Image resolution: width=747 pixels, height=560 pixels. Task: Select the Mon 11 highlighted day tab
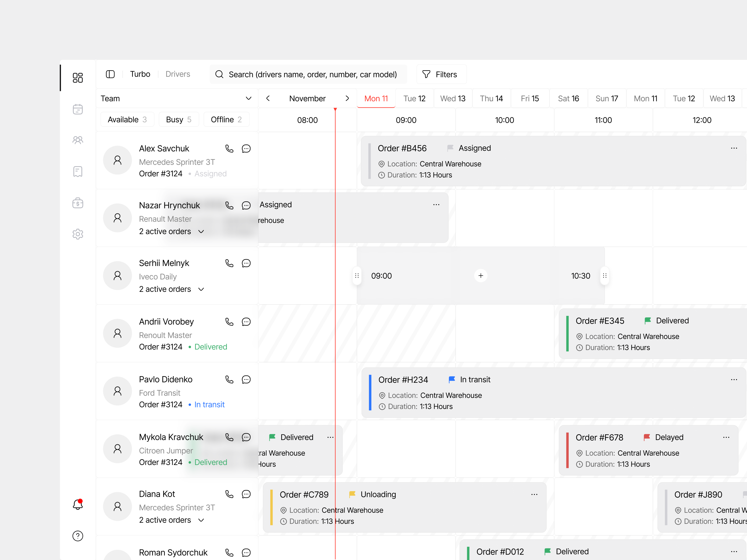[376, 98]
